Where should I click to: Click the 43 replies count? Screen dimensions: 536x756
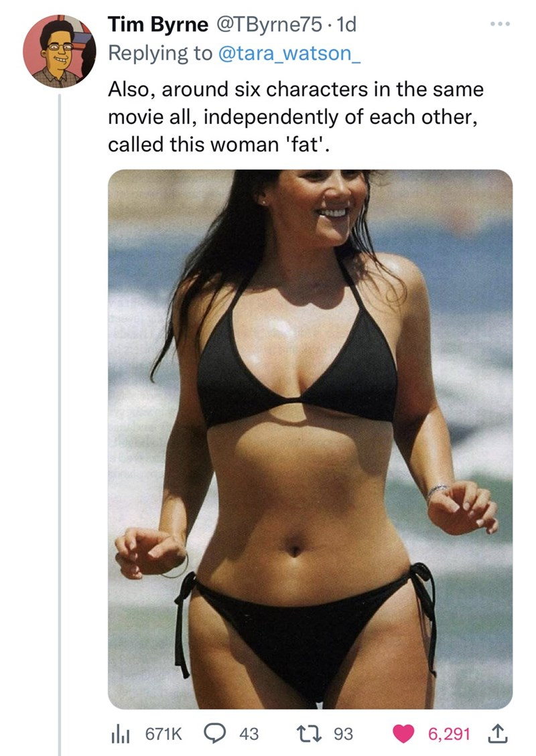249,735
